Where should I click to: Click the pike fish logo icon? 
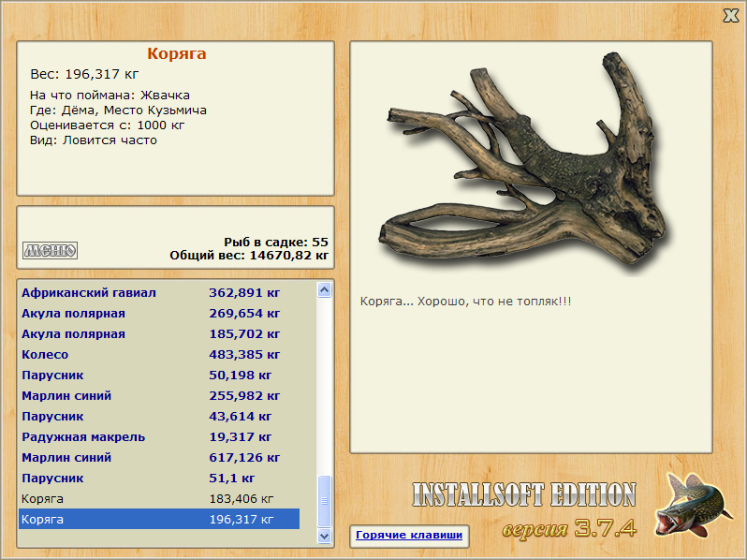pos(693,504)
